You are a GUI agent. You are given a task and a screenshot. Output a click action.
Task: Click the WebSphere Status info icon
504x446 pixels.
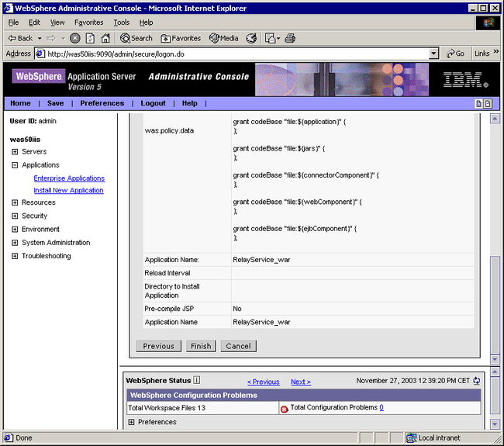(x=197, y=380)
